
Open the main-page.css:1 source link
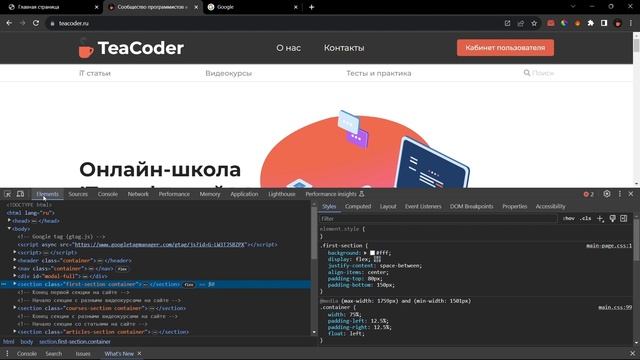click(x=609, y=246)
